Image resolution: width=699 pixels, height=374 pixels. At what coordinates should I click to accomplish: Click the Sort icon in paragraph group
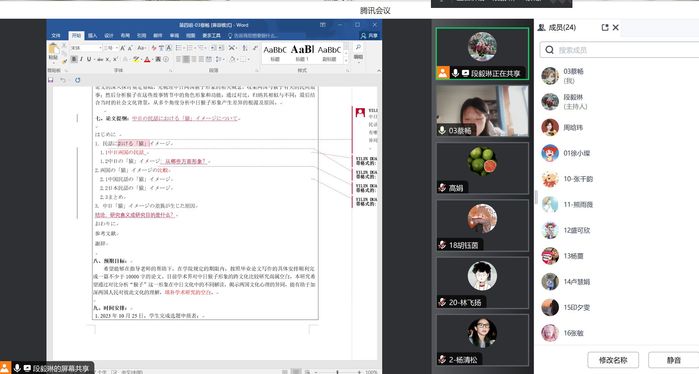tap(244, 48)
